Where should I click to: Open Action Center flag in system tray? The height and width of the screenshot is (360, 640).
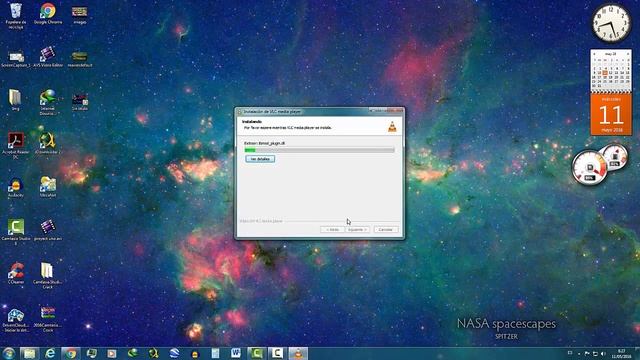coord(587,353)
